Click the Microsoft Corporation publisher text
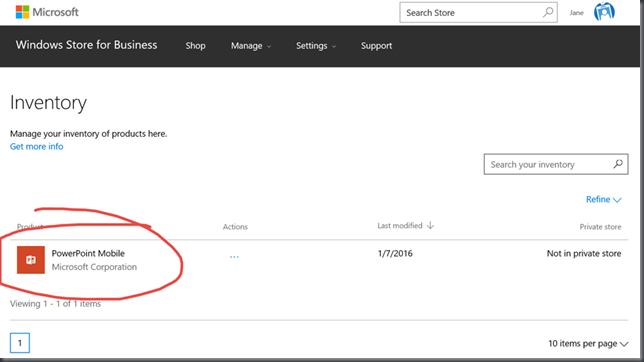644x362 pixels. pos(94,267)
